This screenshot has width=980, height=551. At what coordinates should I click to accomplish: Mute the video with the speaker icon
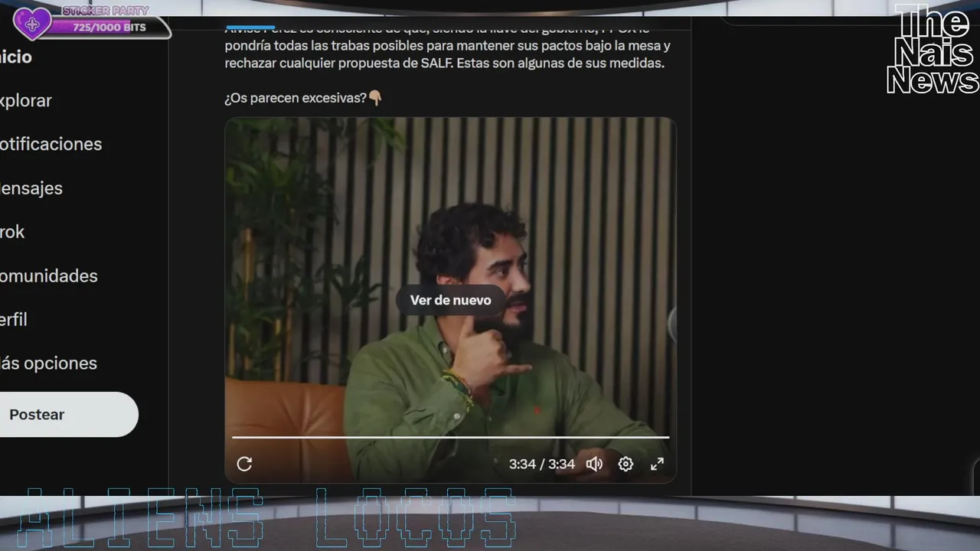pos(594,464)
